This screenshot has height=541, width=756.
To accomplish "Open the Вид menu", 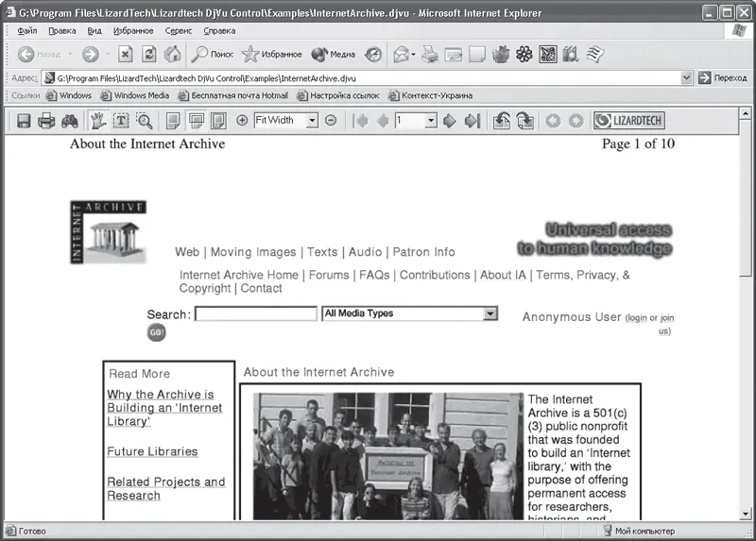I will (x=94, y=31).
